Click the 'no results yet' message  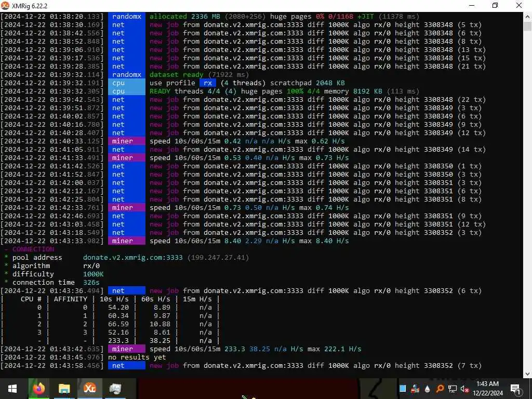click(x=137, y=357)
